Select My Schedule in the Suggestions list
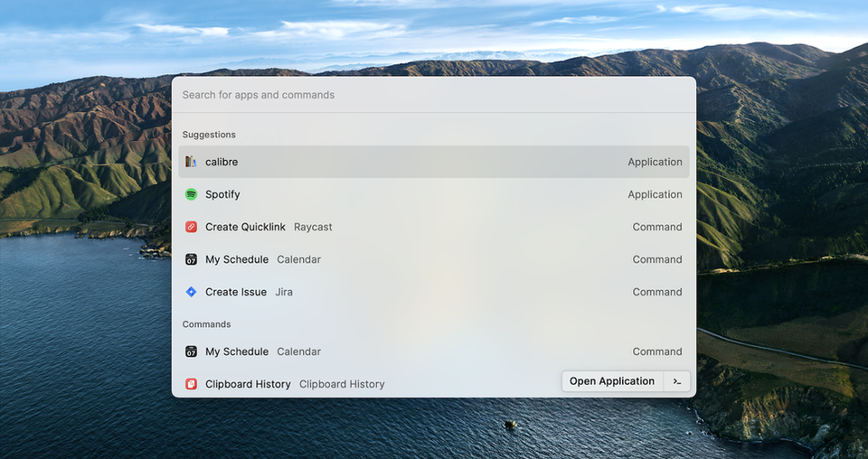This screenshot has height=459, width=868. (x=433, y=259)
